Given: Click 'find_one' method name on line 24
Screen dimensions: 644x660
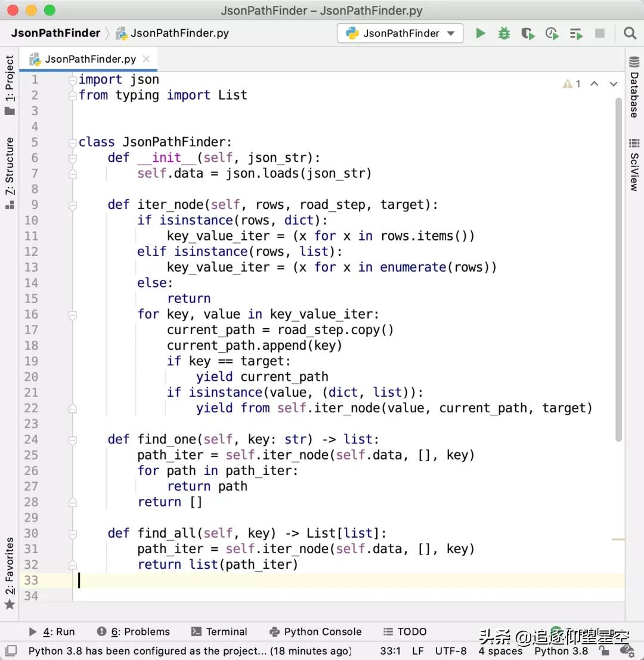Looking at the screenshot, I should [166, 439].
